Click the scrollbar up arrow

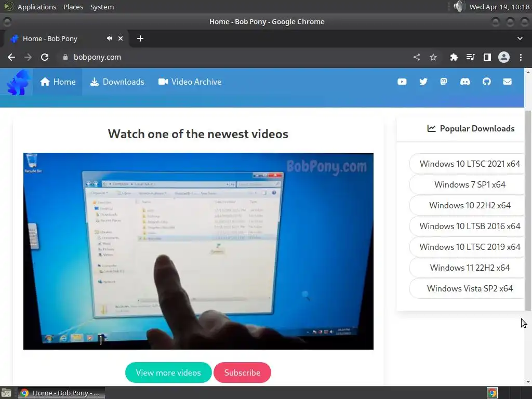pyautogui.click(x=528, y=72)
